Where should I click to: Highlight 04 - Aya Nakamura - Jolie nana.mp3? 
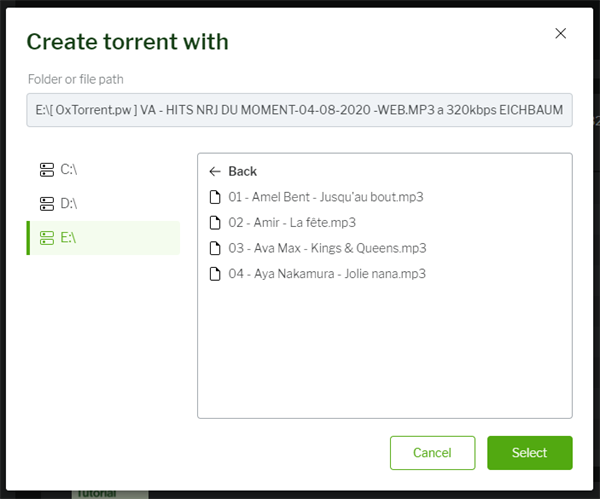tap(327, 273)
